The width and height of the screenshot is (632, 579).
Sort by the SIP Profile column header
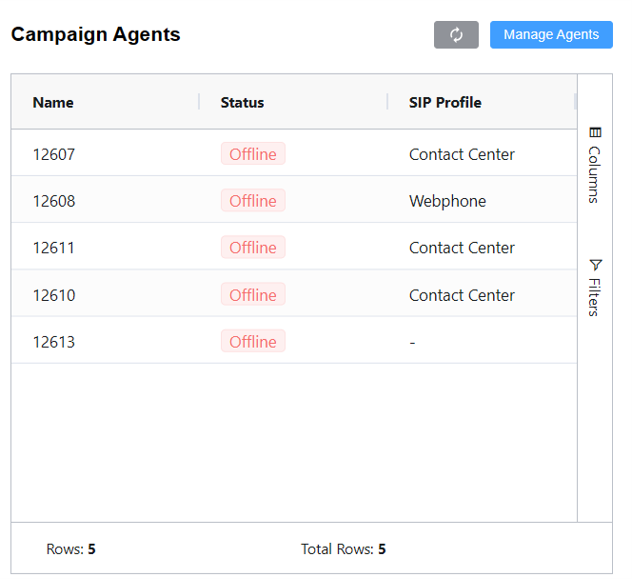point(445,102)
